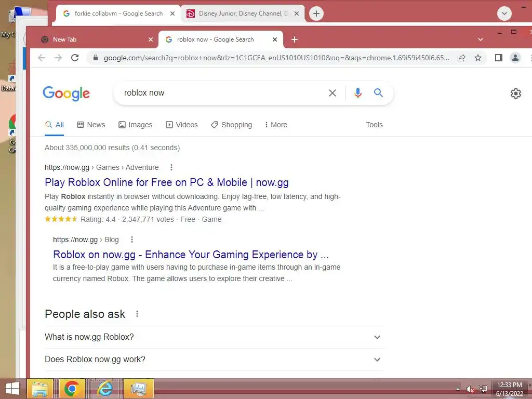Go back using the browser back arrow
Image resolution: width=532 pixels, height=399 pixels.
[42, 58]
